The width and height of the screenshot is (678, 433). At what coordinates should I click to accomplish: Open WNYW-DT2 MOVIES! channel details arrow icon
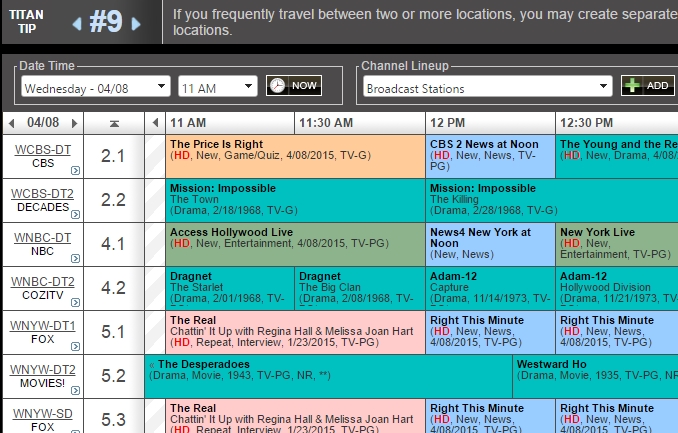point(75,390)
